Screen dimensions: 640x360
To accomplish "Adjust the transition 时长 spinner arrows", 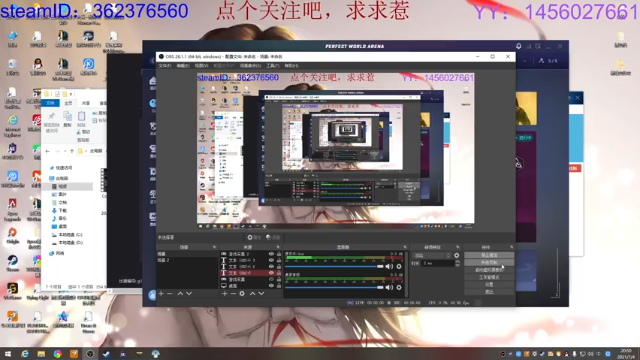I will click(457, 264).
